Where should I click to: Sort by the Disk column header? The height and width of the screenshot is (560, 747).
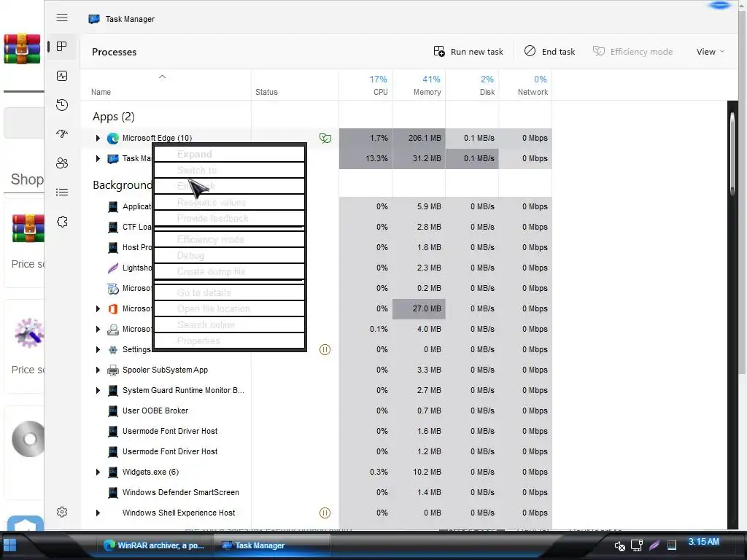472,85
